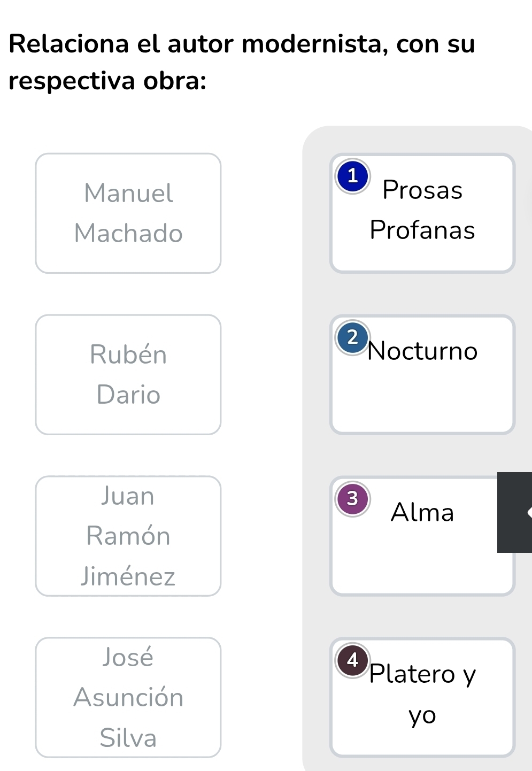
Task: Click the word 'Silva' in the author card
Action: 128,738
